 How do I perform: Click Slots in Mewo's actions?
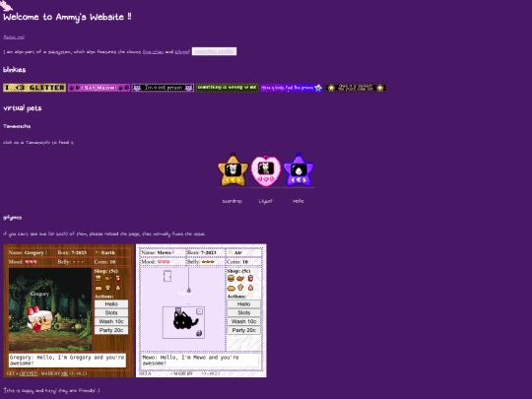(x=244, y=313)
